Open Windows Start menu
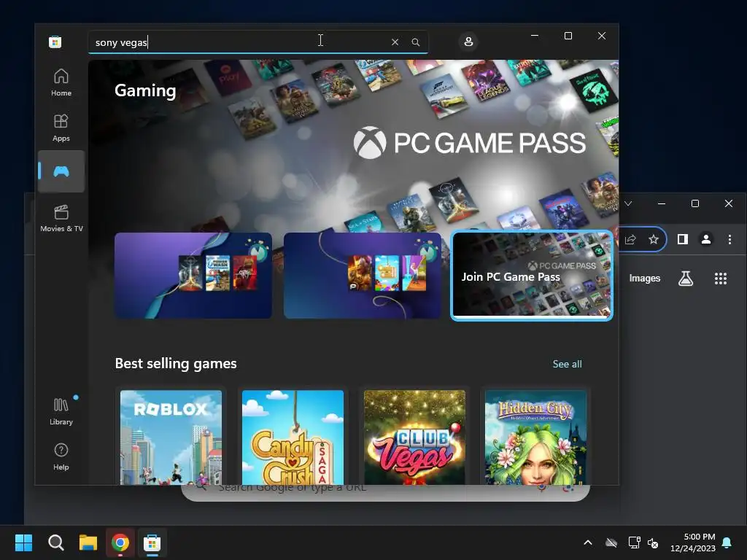Image resolution: width=747 pixels, height=560 pixels. (x=24, y=542)
